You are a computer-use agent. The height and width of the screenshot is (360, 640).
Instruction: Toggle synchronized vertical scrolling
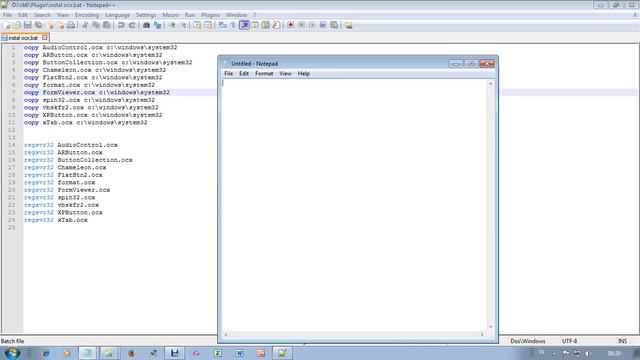tap(197, 25)
